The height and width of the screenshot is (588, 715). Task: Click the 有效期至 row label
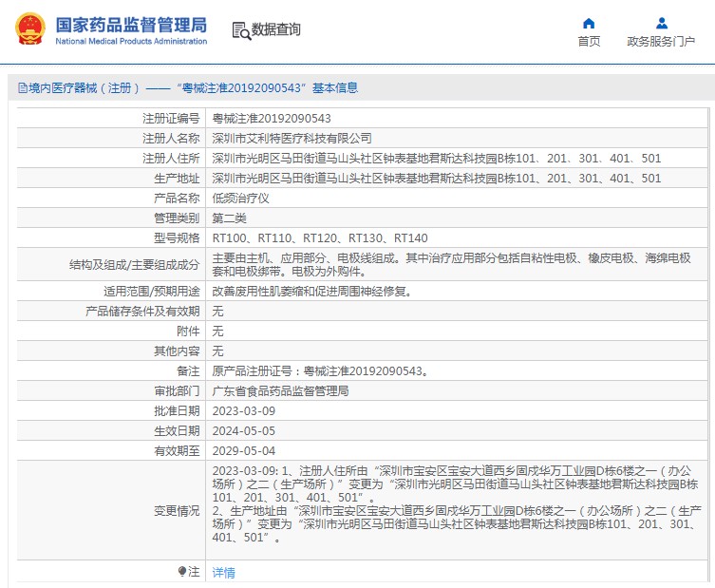[x=177, y=450]
